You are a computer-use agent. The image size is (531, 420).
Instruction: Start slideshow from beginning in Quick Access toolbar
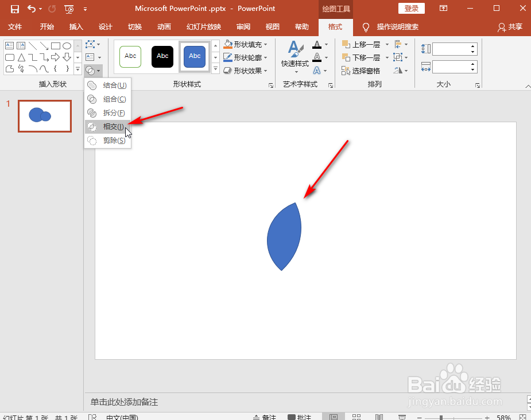click(69, 9)
